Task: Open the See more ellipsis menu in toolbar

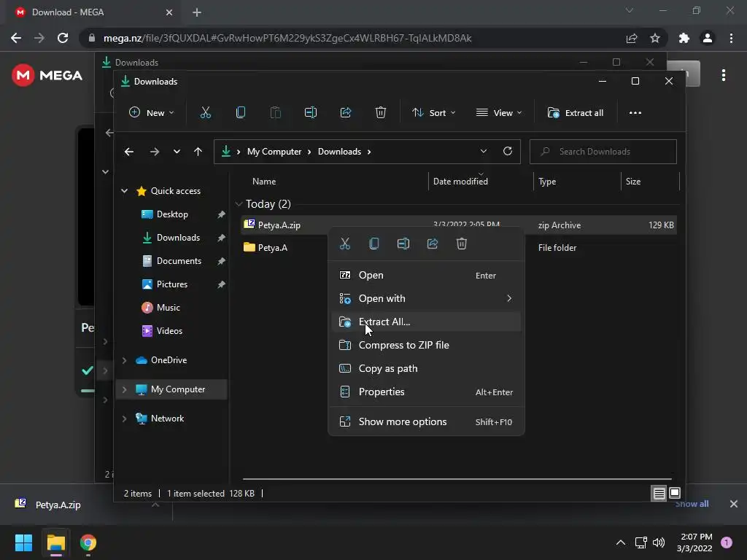Action: 635,113
